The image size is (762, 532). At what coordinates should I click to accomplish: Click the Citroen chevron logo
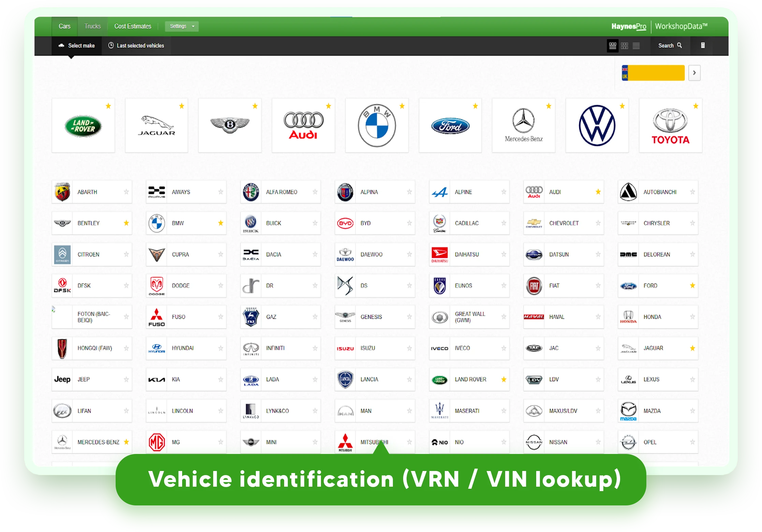point(62,254)
